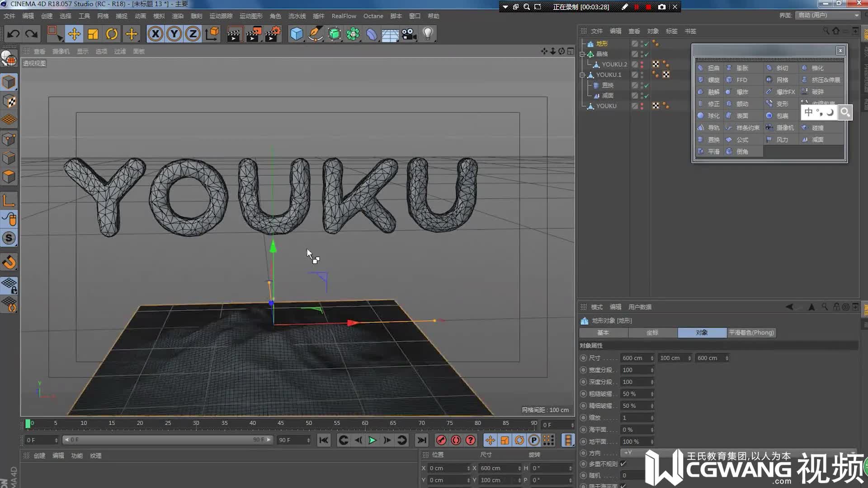Select the Move tool in toolbar
The image size is (868, 488).
click(x=74, y=34)
